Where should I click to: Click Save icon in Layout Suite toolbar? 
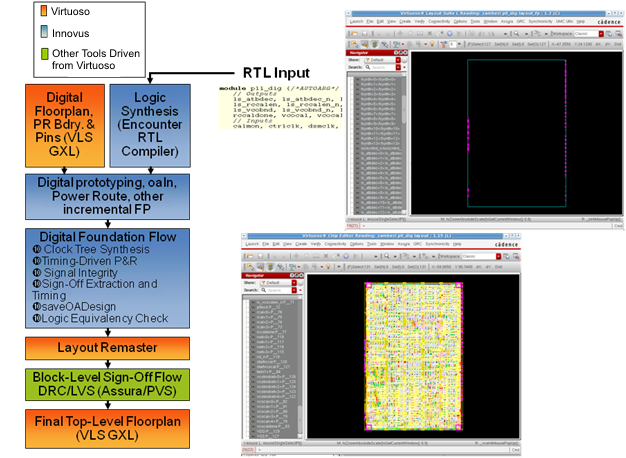click(x=364, y=34)
